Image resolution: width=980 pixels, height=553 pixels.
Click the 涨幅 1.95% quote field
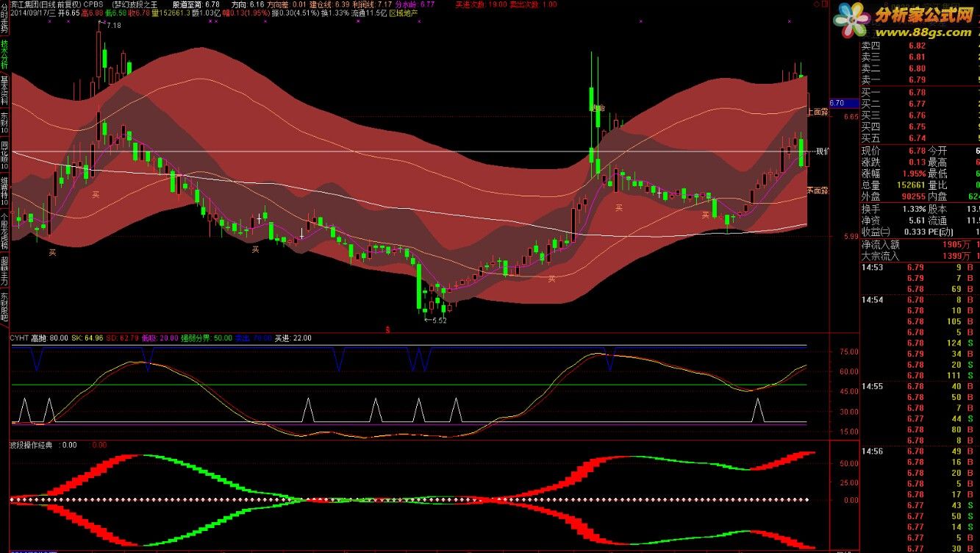894,174
